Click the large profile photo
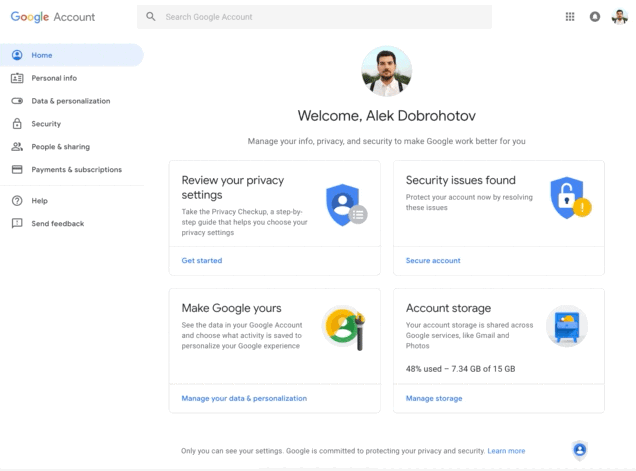Viewport: 636px width, 471px height. [x=387, y=71]
